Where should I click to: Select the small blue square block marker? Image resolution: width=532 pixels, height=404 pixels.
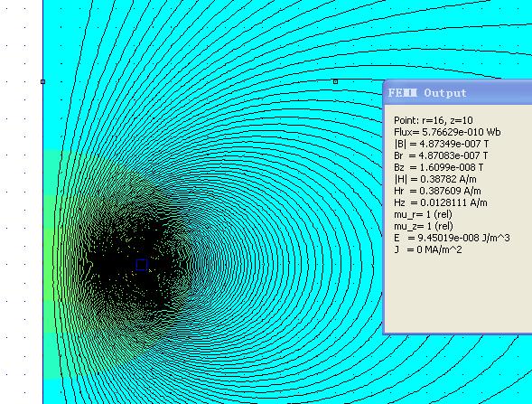pyautogui.click(x=142, y=265)
